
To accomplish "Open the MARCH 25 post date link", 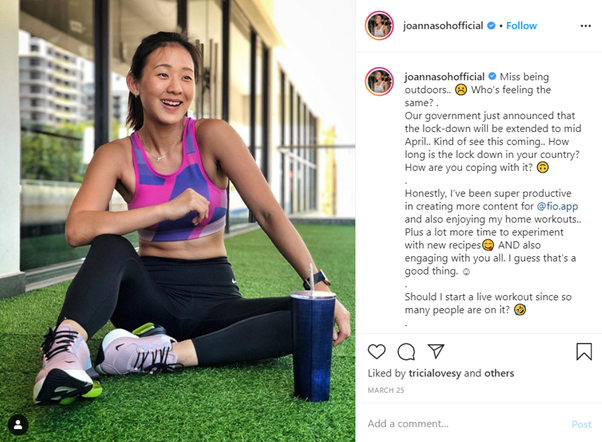I will tap(386, 390).
